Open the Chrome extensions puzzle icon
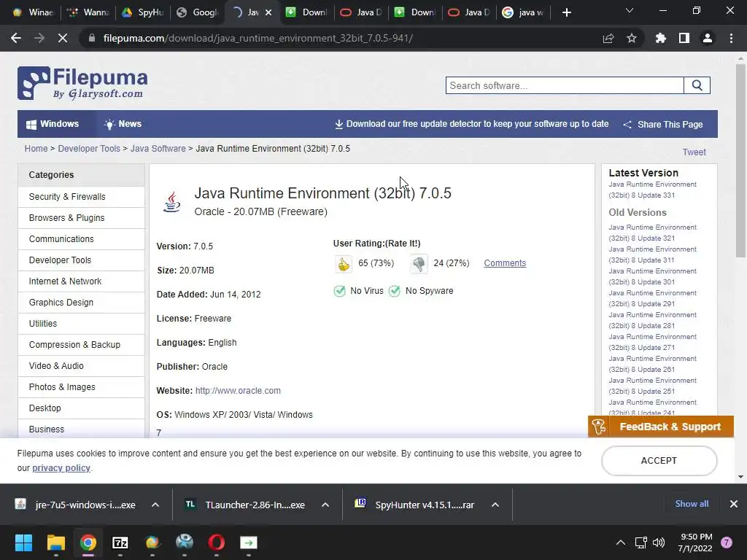 point(660,38)
